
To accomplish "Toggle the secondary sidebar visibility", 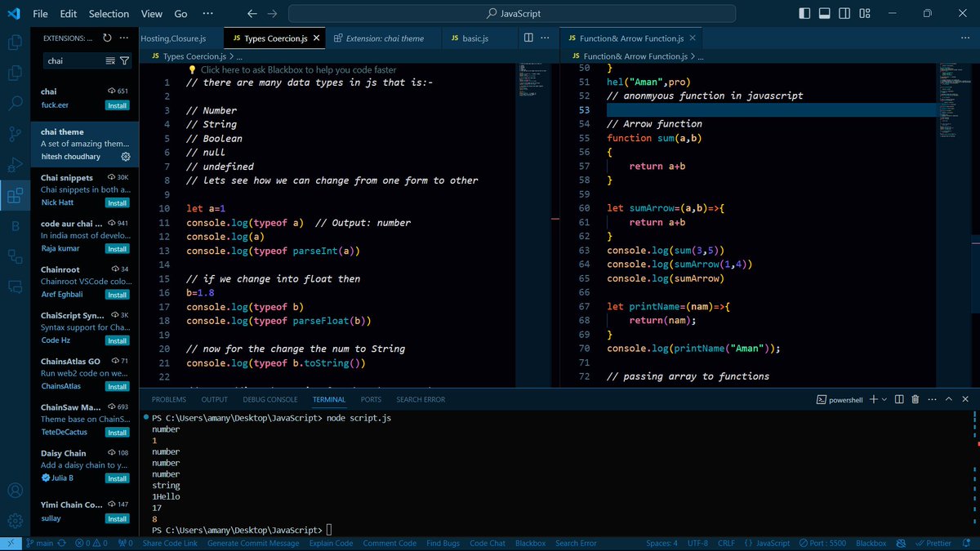I will [844, 13].
